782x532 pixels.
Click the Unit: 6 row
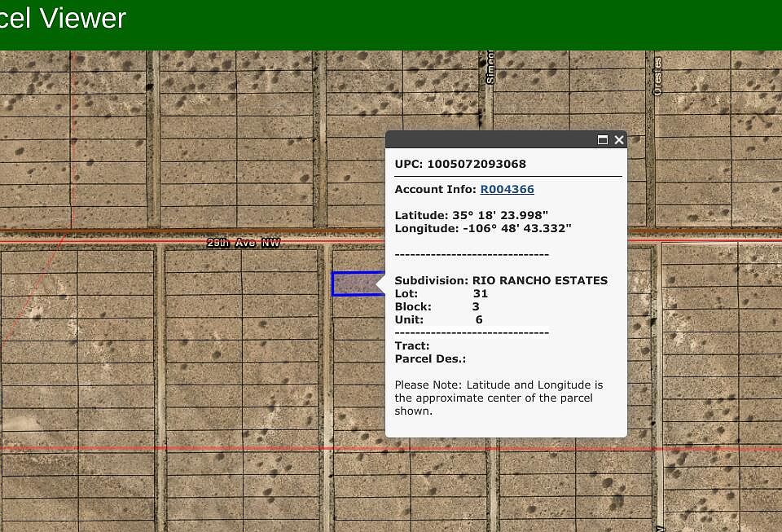pos(438,319)
